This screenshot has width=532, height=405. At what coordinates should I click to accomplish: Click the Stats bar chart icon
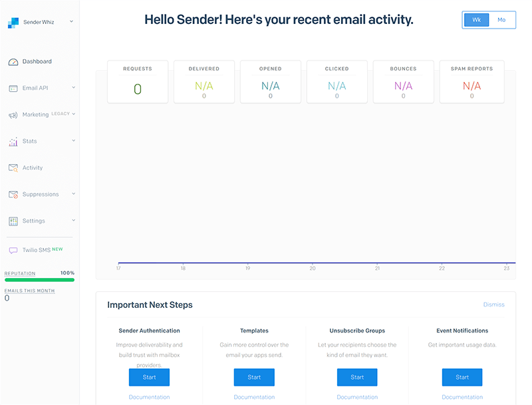[x=13, y=142]
